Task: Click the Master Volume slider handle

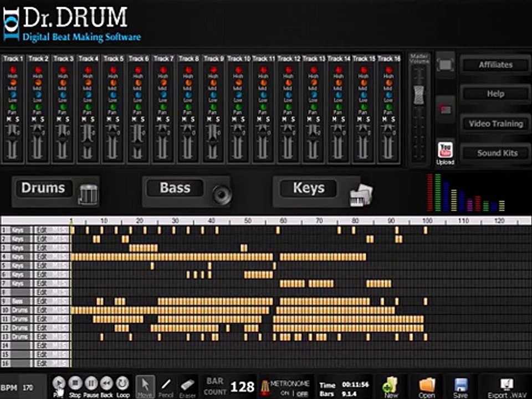Action: [x=419, y=95]
